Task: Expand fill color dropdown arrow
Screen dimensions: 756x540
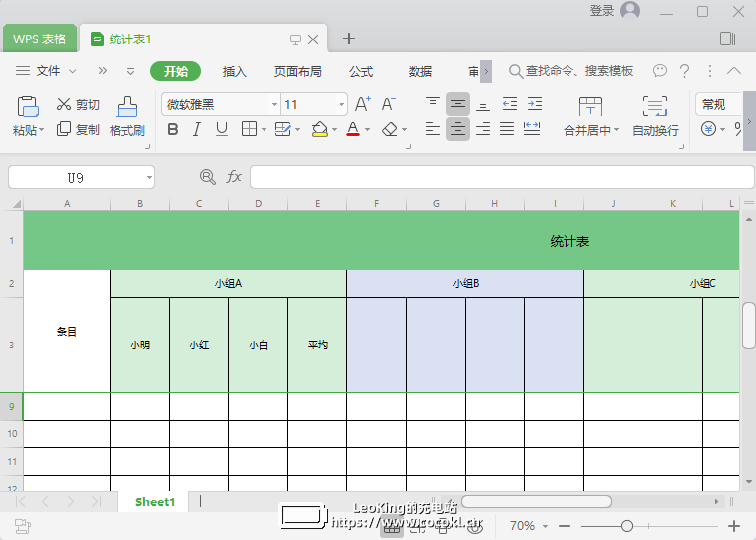Action: (x=334, y=129)
